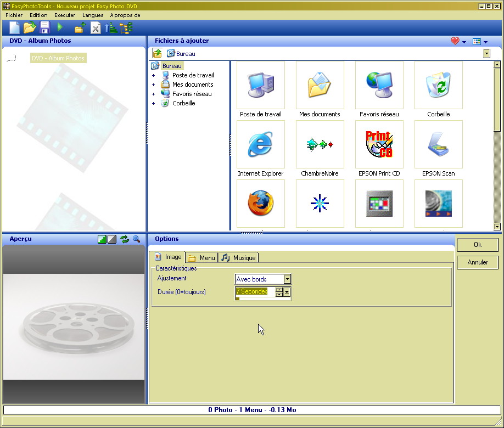Select the EPSON Print CD thumbnail
The height and width of the screenshot is (428, 504).
click(x=379, y=145)
